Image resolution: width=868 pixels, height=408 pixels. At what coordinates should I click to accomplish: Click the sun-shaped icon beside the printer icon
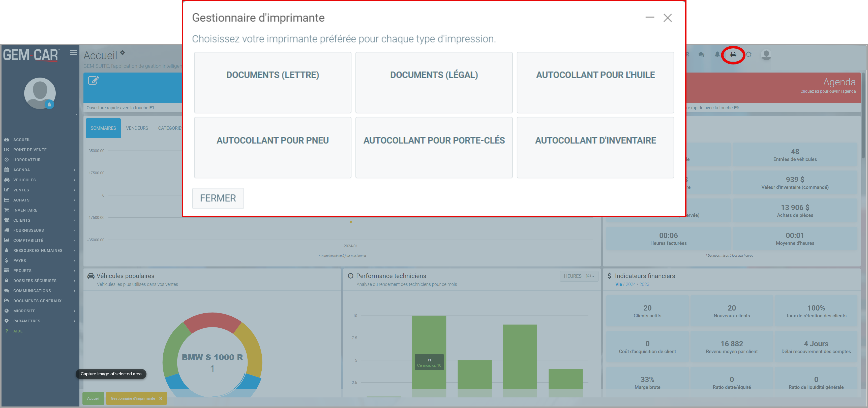pyautogui.click(x=749, y=55)
